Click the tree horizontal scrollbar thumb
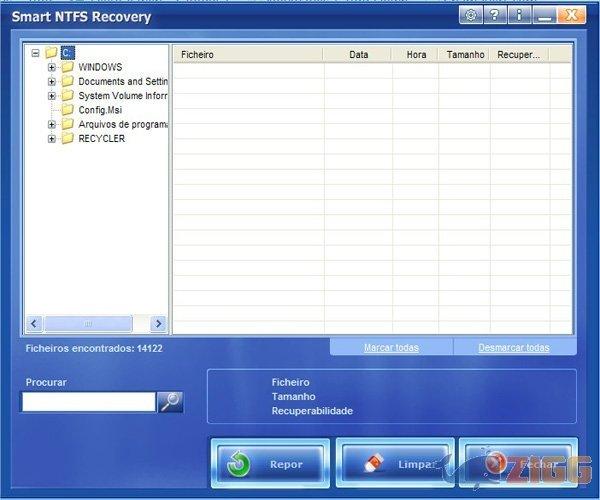 coord(88,324)
